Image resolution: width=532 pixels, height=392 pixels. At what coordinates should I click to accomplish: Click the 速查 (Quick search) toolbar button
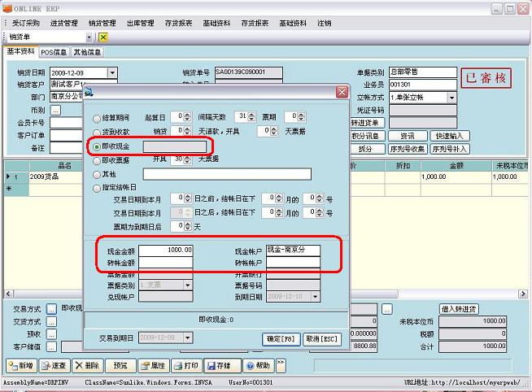click(x=55, y=366)
